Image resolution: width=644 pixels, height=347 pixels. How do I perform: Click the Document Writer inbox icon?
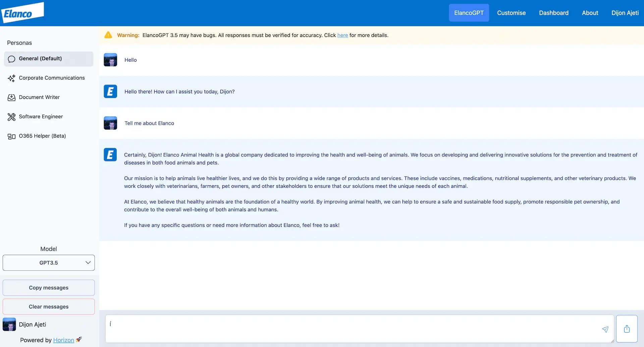point(11,98)
